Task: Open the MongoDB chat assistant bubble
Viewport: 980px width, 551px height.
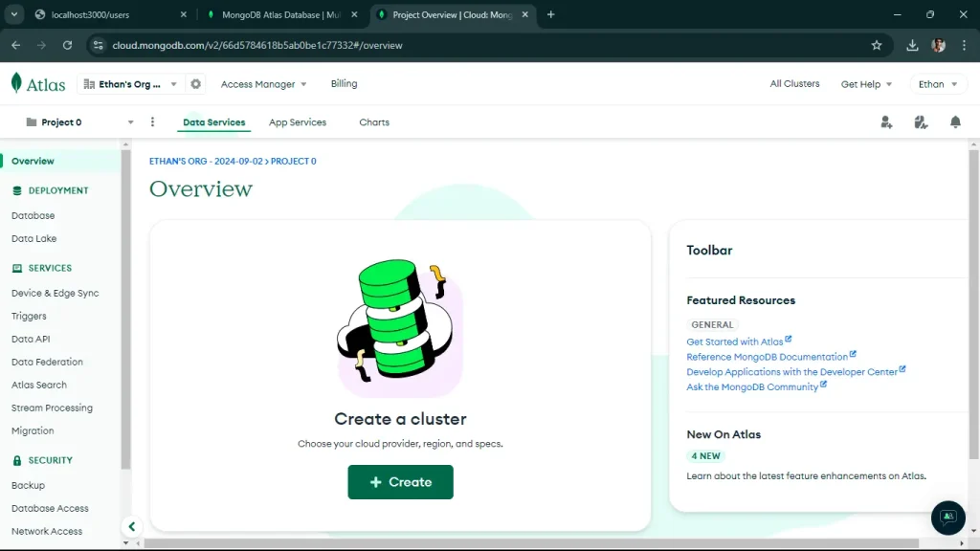Action: click(947, 518)
